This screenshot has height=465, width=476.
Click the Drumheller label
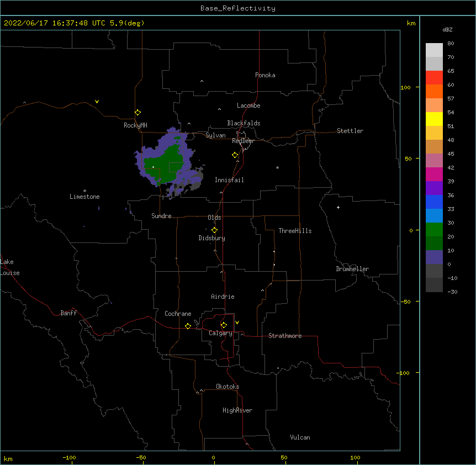352,269
